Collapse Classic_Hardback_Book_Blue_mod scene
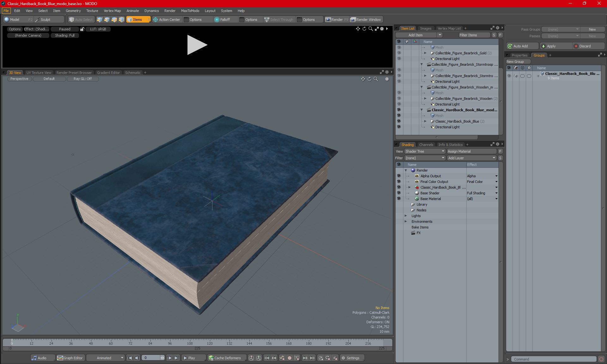This screenshot has height=364, width=607. coord(421,110)
